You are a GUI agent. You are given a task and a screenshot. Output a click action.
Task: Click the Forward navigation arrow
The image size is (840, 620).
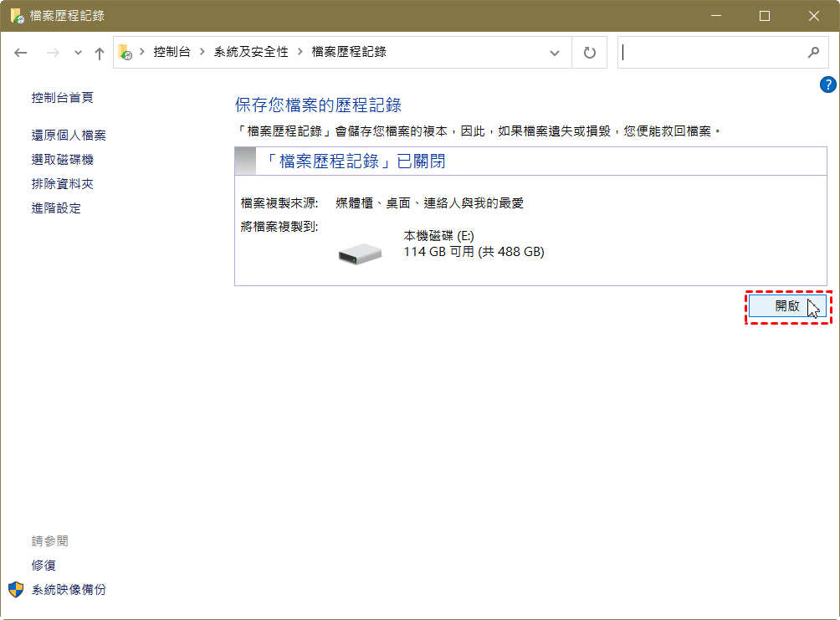pyautogui.click(x=53, y=53)
